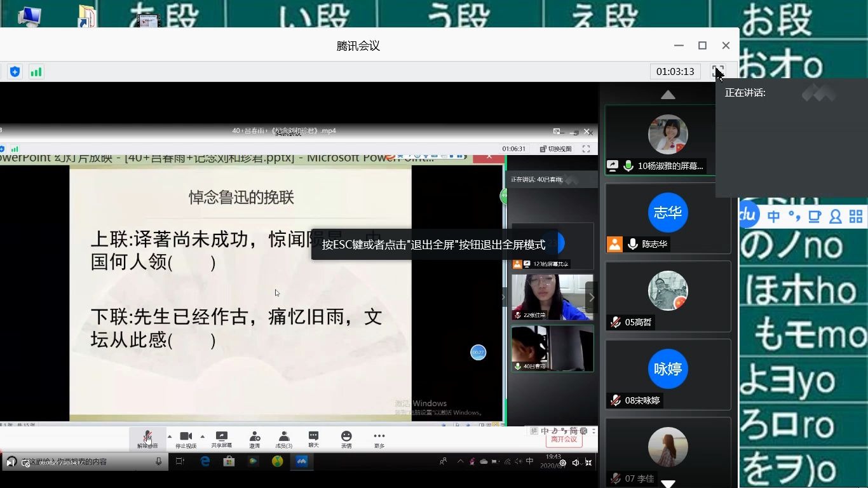Click right chevron beside inner video thumbnails

[592, 297]
